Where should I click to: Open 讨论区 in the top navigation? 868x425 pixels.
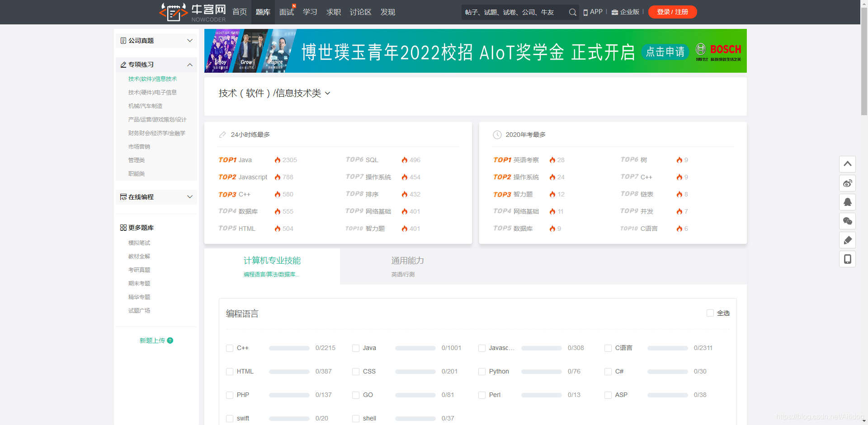[361, 12]
